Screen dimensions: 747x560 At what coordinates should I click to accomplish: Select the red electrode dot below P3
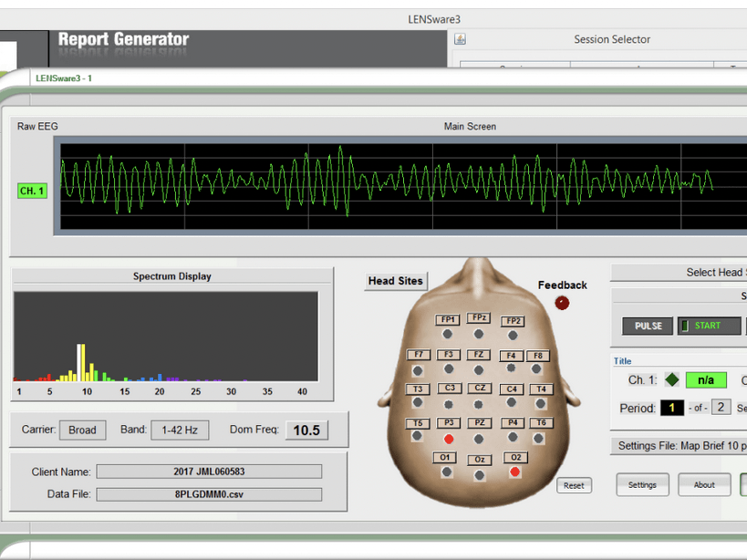pyautogui.click(x=449, y=439)
